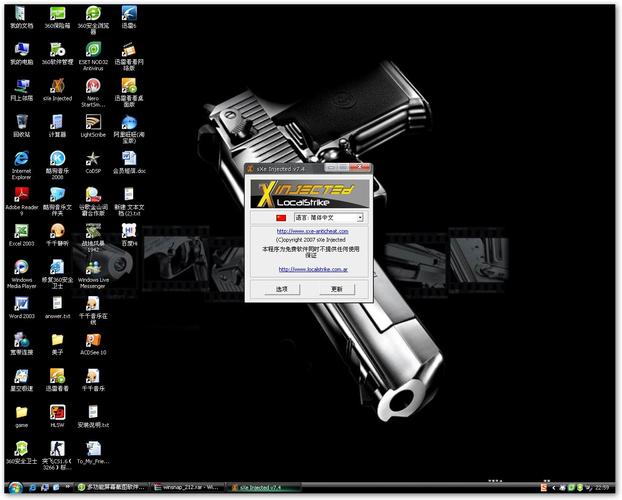Switch to sXe Injected v7.4 taskbar item

(x=263, y=488)
